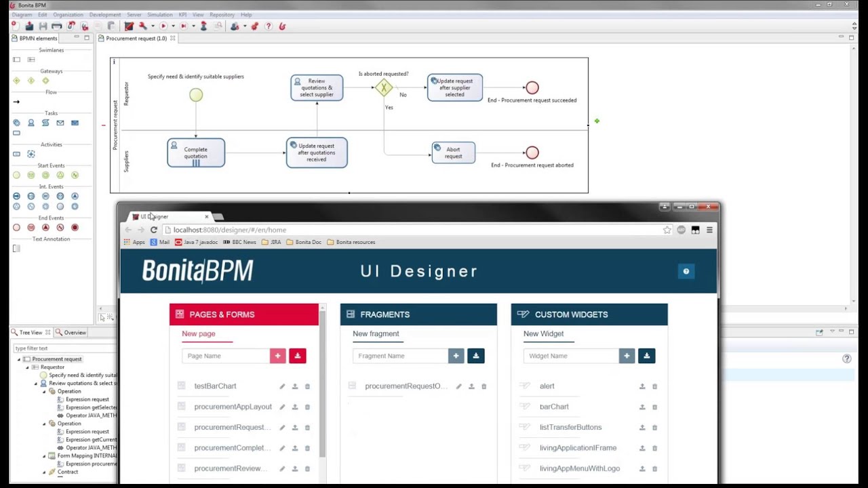Select the Terminate end event icon

click(x=75, y=227)
